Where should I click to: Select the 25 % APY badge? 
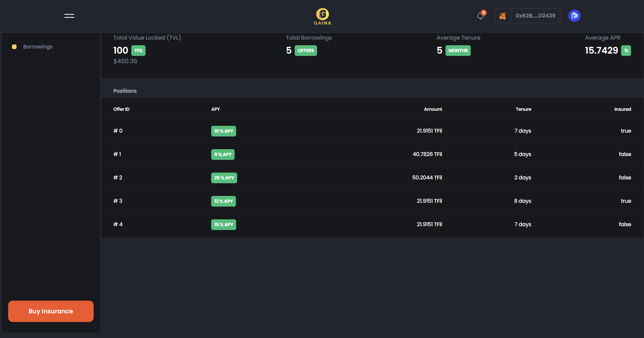pyautogui.click(x=224, y=178)
